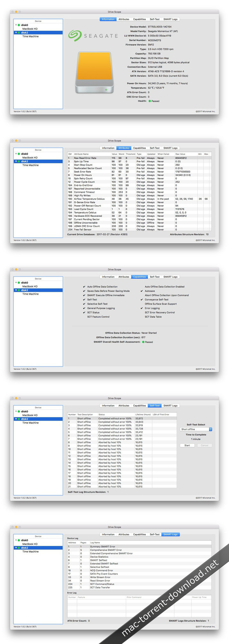Viewport: 229px width, 644px height.
Task: Sort by the Attribute Name column header
Action: [92, 154]
